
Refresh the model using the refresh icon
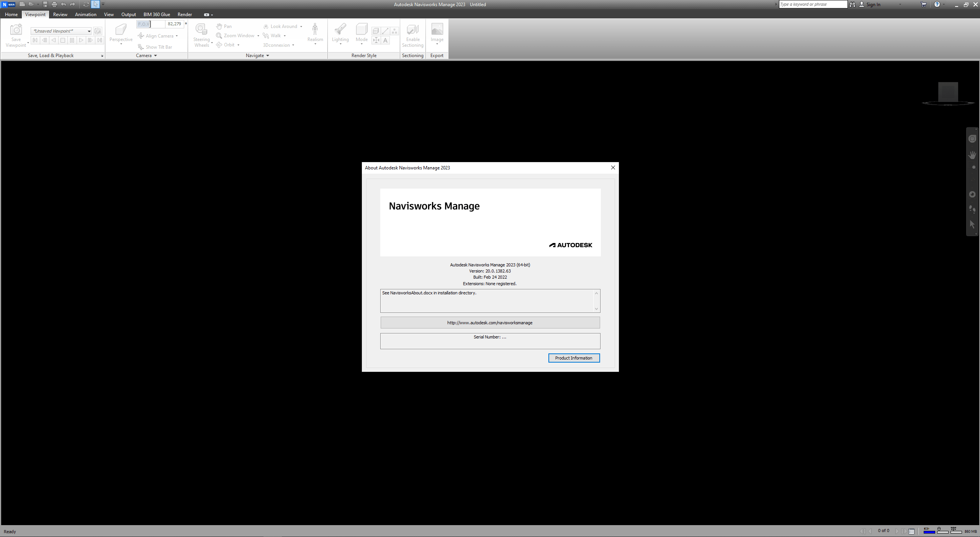pyautogui.click(x=86, y=4)
